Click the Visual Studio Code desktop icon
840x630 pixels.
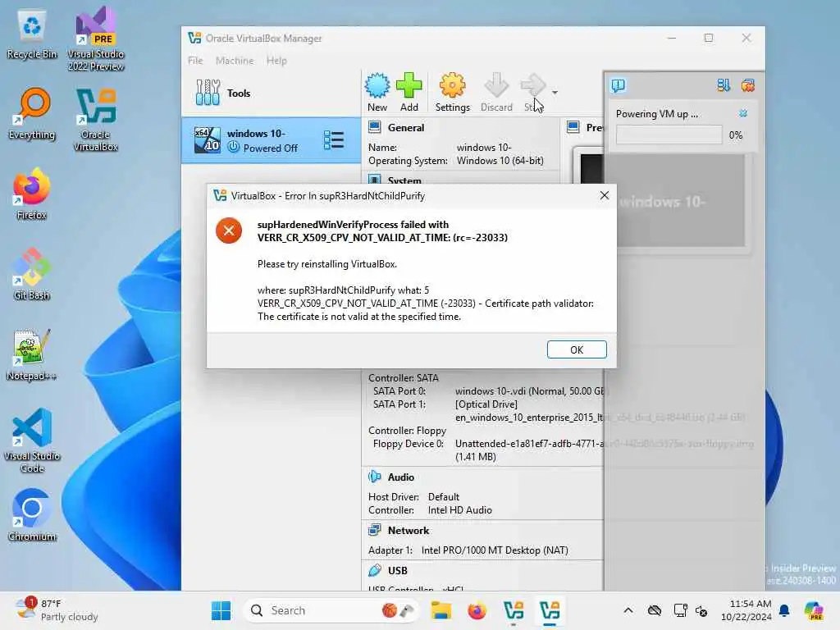click(32, 441)
